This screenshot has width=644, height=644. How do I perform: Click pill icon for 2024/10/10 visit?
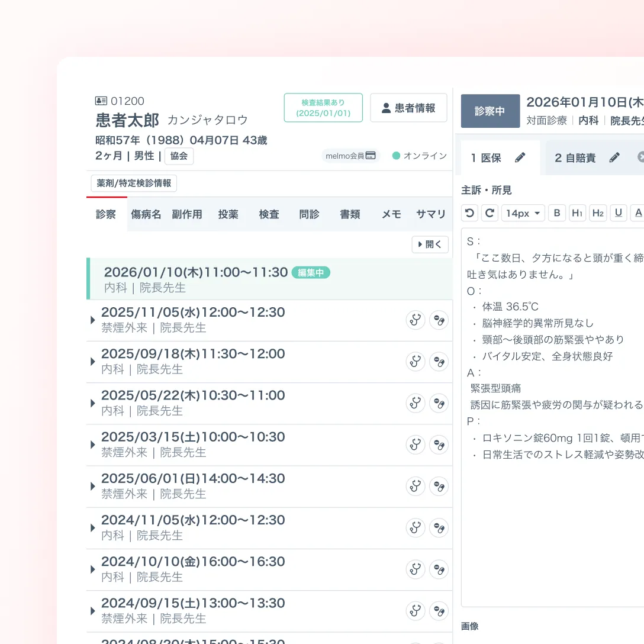(x=439, y=569)
